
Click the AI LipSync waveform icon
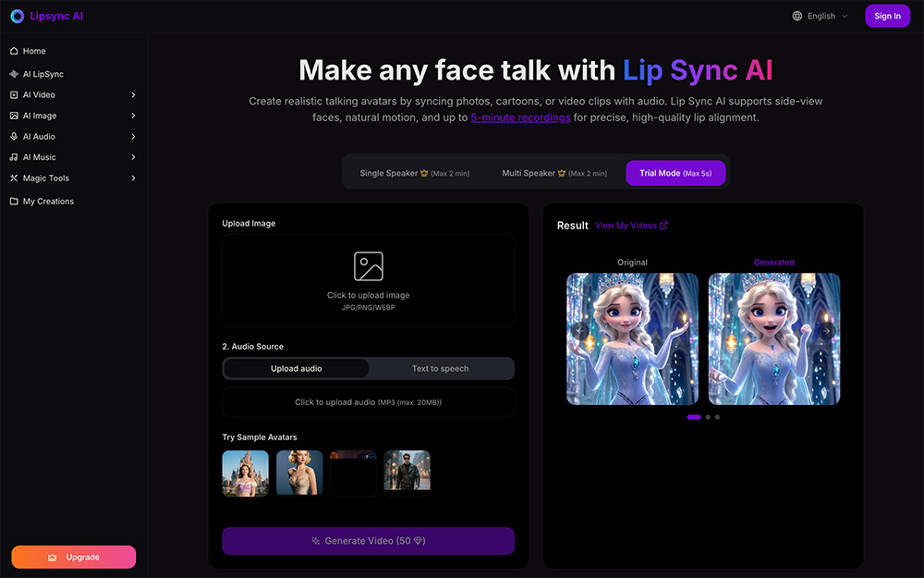14,74
